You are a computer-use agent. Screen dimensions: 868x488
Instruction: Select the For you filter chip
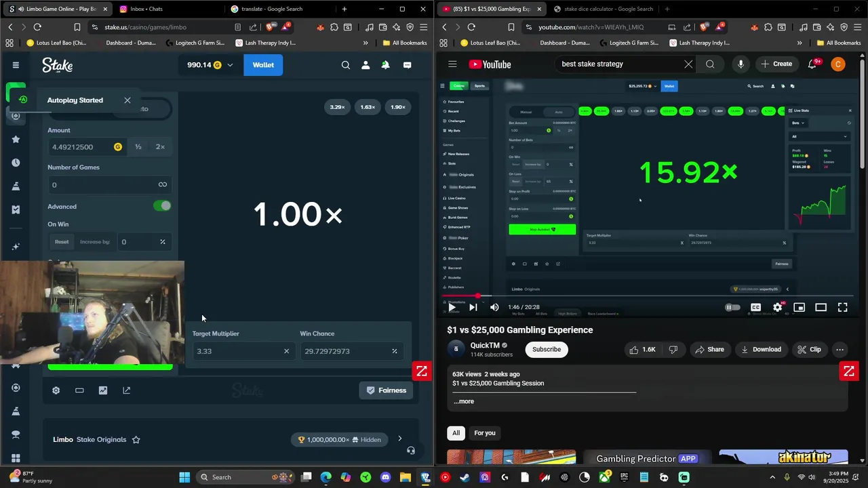click(485, 433)
